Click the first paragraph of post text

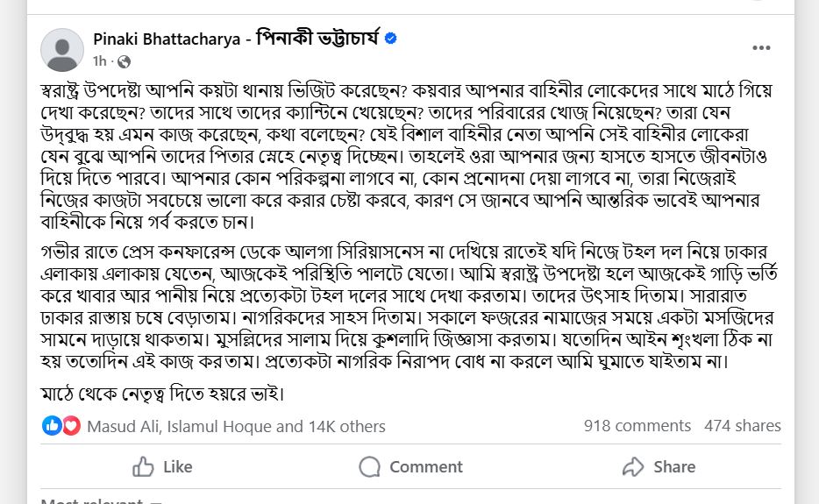[408, 156]
